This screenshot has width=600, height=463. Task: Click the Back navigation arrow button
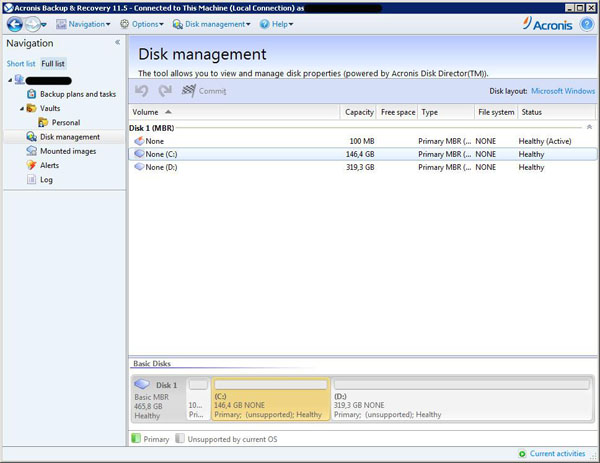(x=15, y=25)
